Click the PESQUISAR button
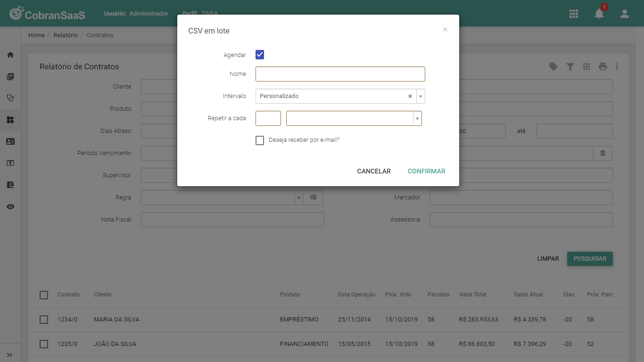 tap(590, 259)
